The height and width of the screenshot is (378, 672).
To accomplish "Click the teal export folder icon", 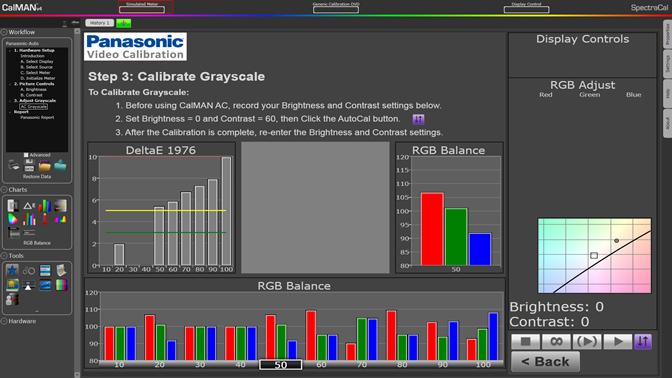I will point(60,165).
